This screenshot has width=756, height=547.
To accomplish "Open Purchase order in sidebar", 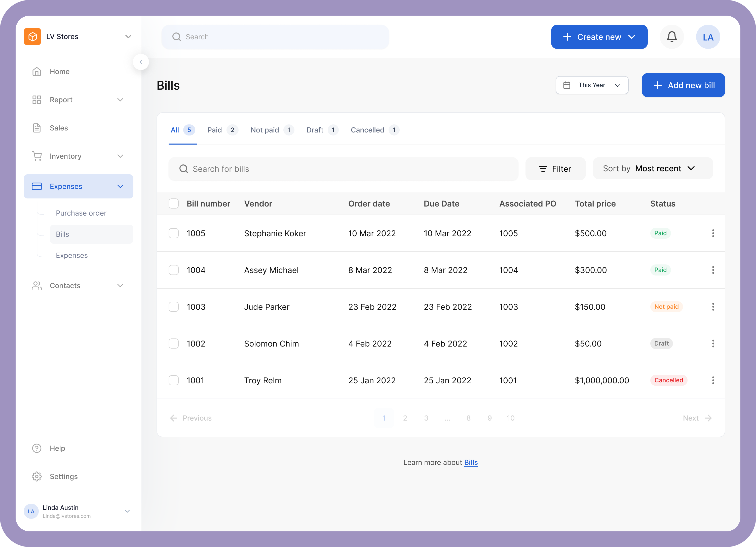I will pos(81,213).
